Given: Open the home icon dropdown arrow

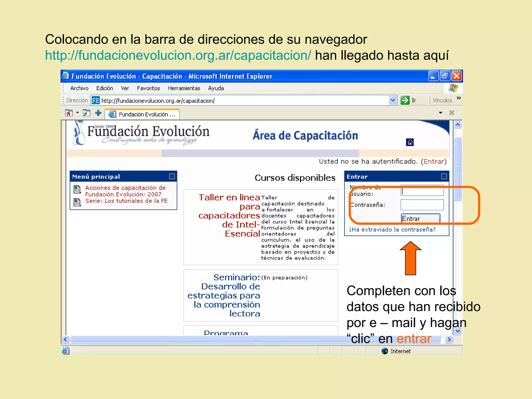Looking at the screenshot, I should (x=77, y=113).
